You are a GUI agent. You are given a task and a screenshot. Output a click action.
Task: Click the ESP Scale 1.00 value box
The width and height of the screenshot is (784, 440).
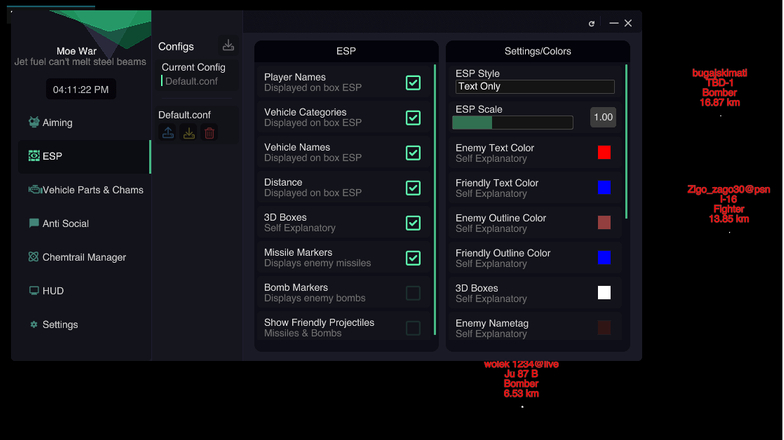pyautogui.click(x=603, y=118)
